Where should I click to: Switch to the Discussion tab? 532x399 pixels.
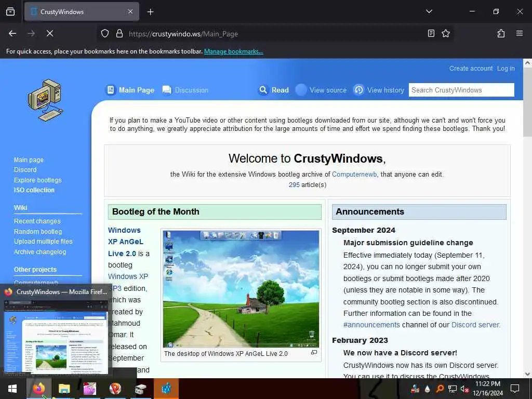pos(191,90)
